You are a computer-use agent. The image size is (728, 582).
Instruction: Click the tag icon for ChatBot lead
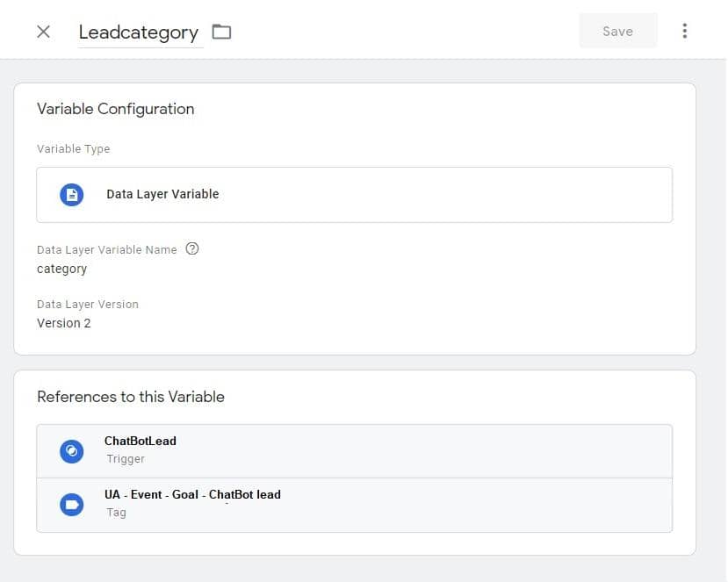(71, 505)
